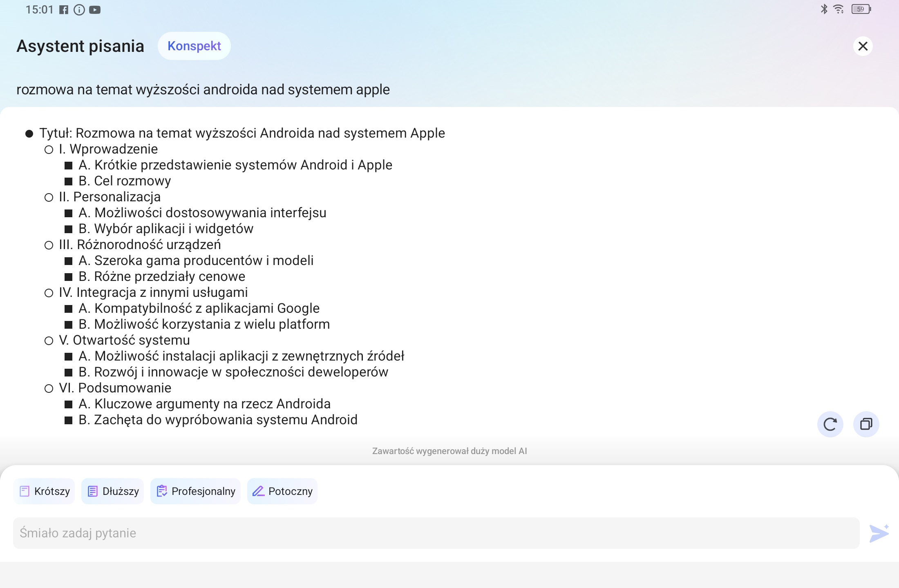Tap the Bluetooth status icon
The image size is (899, 588).
pos(824,9)
